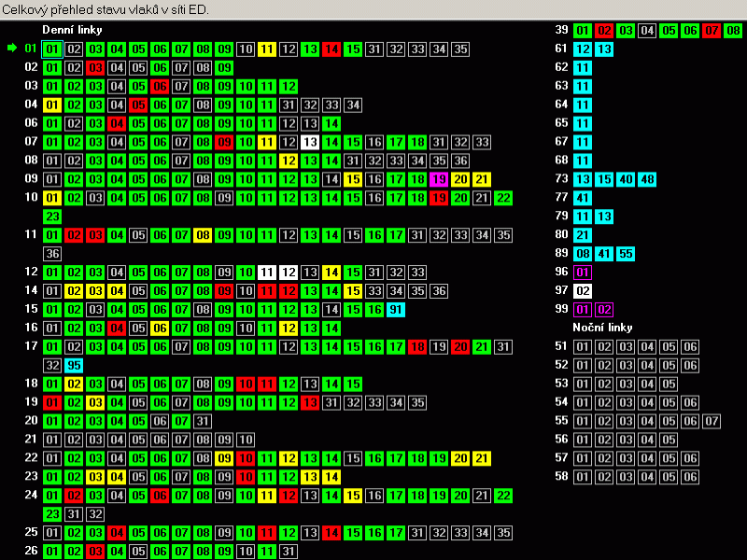
Task: Select cyan train 91 on line 15
Action: coord(396,309)
